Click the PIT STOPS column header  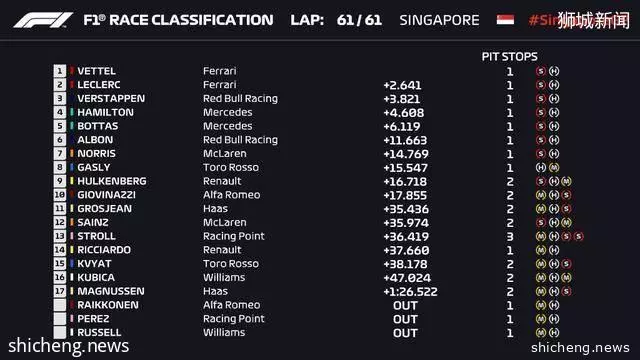pos(509,56)
